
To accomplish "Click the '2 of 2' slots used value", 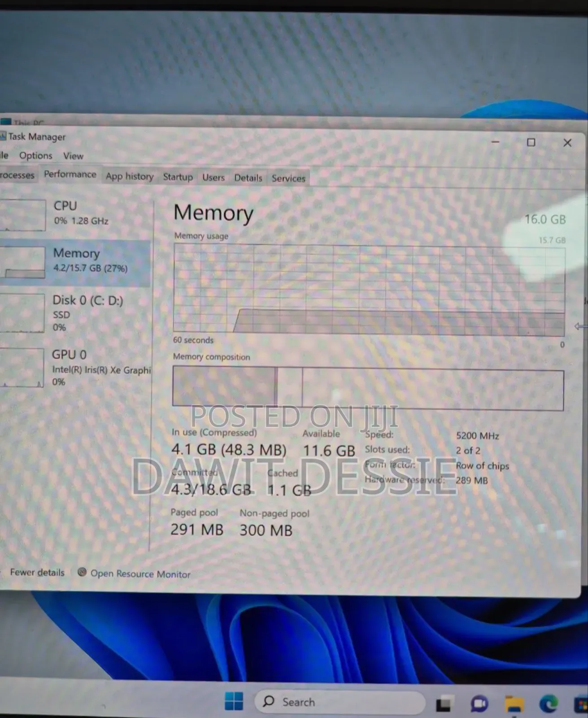I will point(468,451).
